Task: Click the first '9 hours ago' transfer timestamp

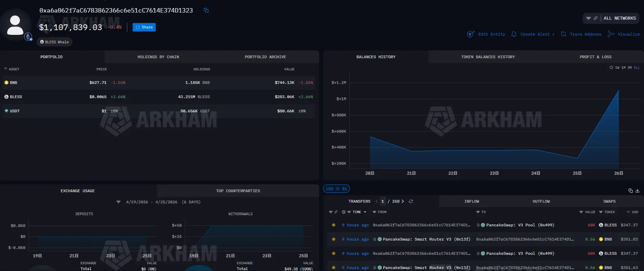Action: click(x=355, y=225)
